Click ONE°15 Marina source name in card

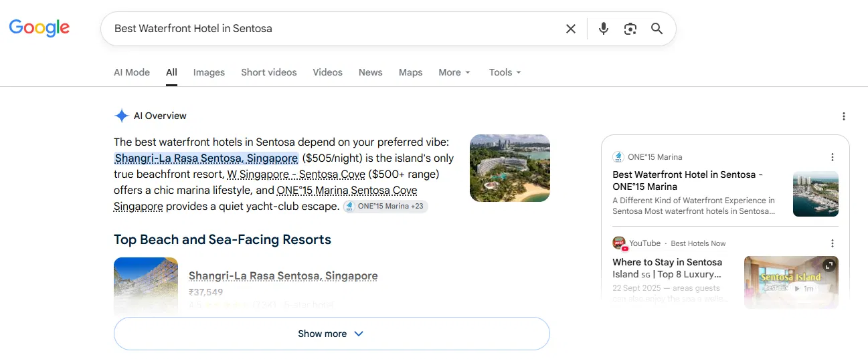point(655,157)
